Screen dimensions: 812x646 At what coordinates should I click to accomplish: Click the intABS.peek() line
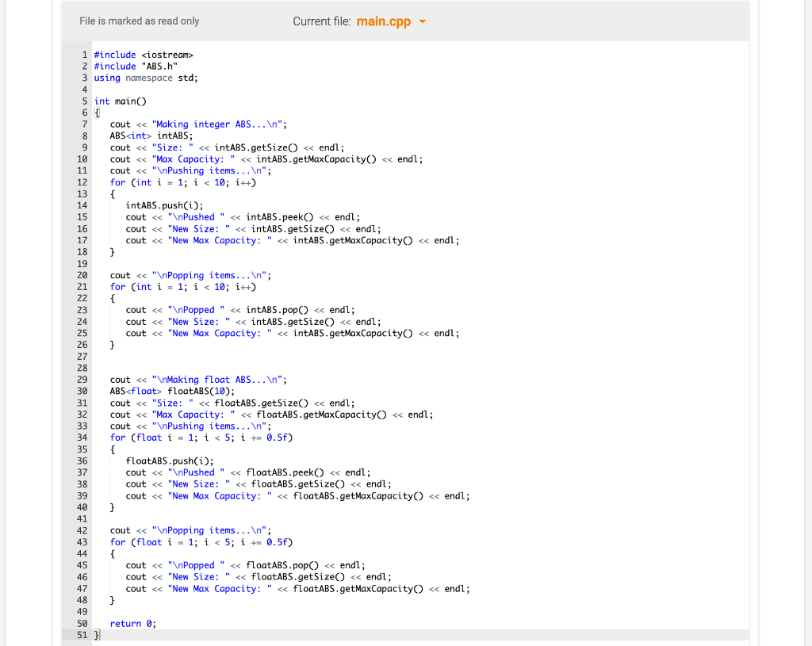243,217
